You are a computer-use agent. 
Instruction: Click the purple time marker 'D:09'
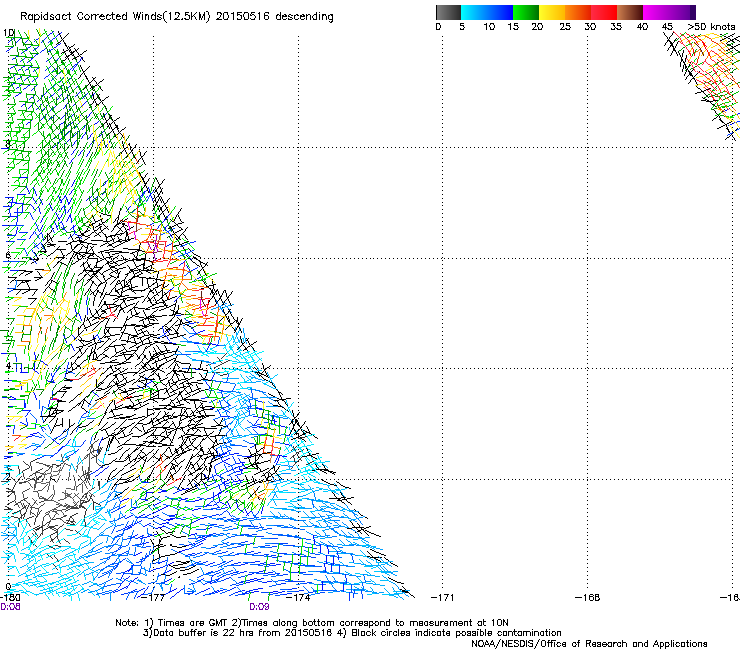click(259, 607)
